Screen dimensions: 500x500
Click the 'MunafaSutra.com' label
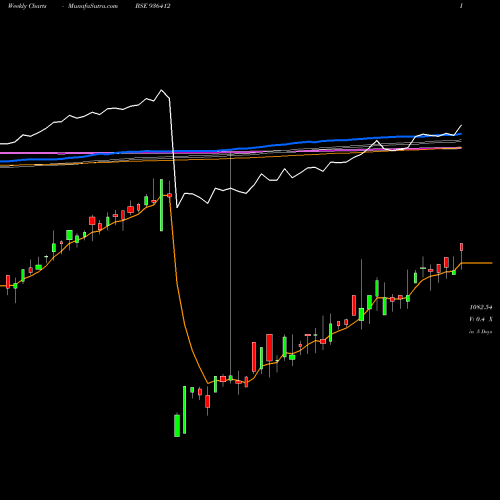click(x=93, y=6)
